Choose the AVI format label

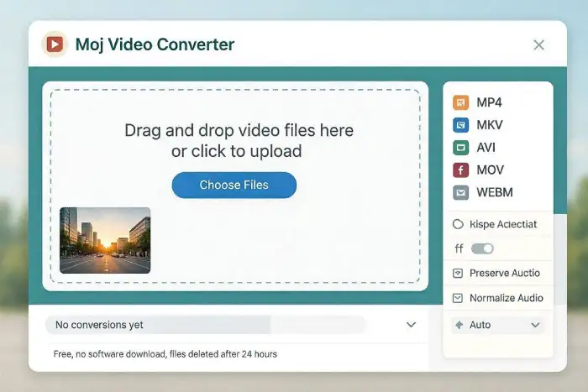click(486, 147)
